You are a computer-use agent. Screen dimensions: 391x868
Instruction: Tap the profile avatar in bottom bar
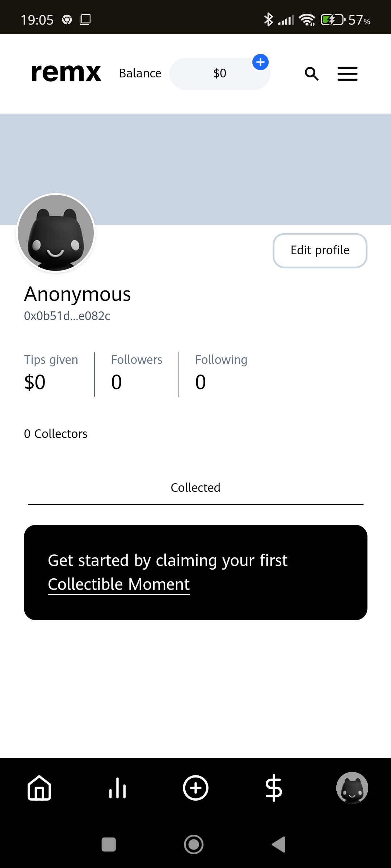coord(352,788)
